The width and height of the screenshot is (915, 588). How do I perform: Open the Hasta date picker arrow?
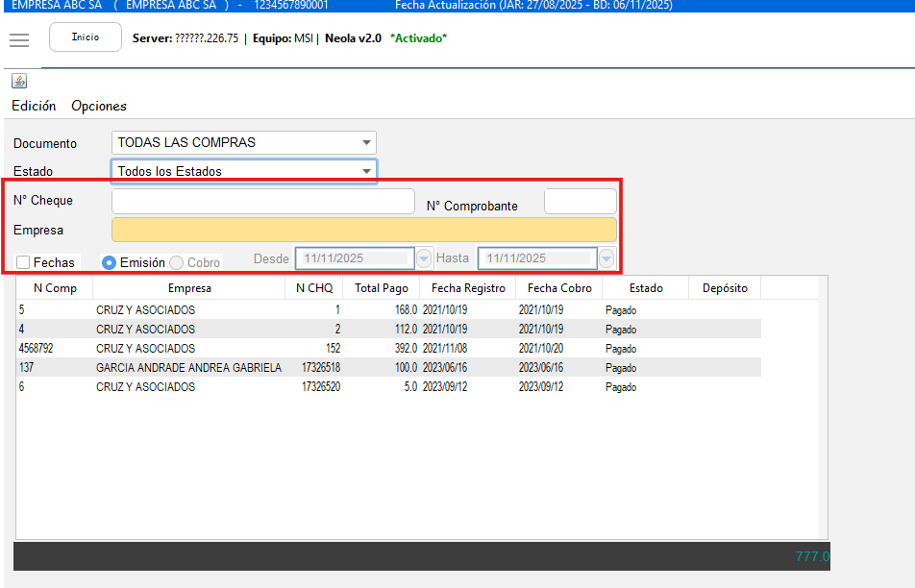click(x=606, y=258)
